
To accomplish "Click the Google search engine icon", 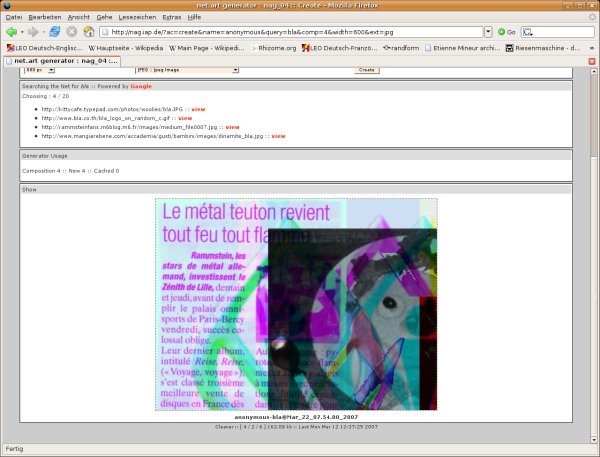I will coord(528,32).
